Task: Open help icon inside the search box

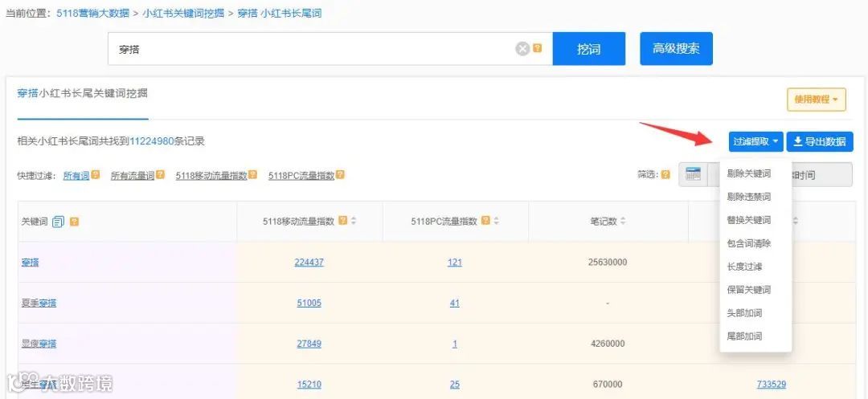Action: click(538, 49)
